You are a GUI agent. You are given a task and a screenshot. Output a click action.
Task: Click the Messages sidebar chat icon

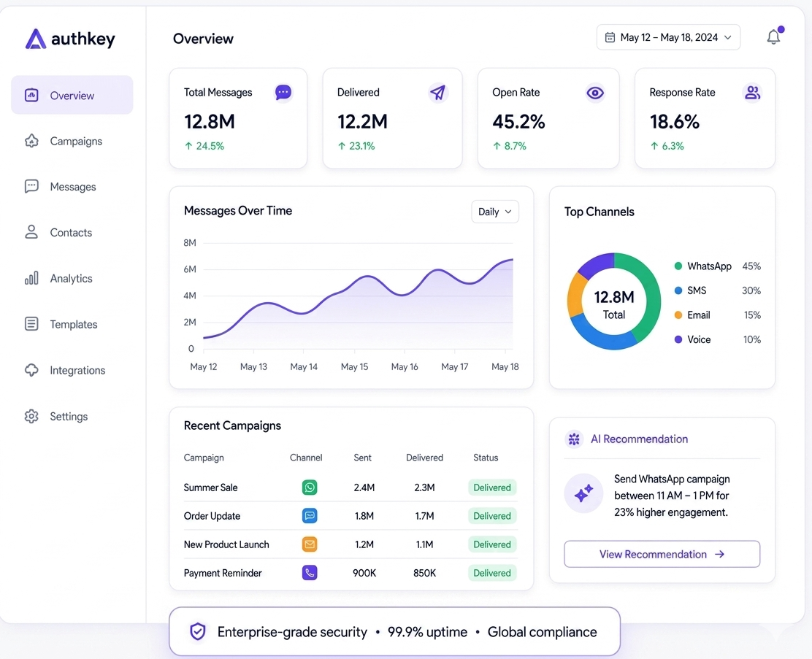[x=31, y=186]
